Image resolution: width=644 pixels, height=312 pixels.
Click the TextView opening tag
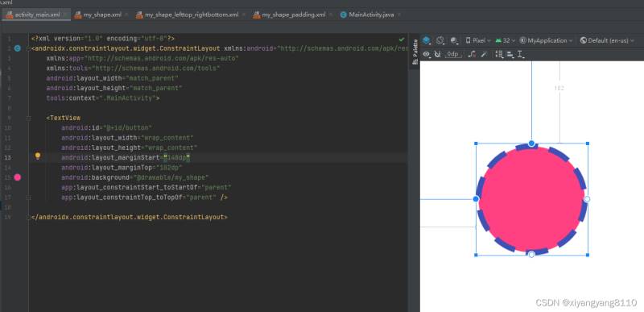[x=64, y=118]
